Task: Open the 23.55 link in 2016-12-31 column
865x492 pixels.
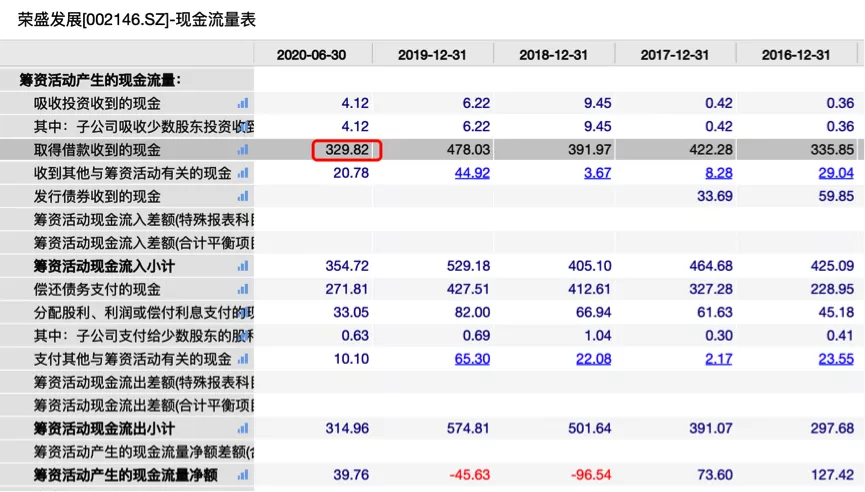Action: coord(836,359)
